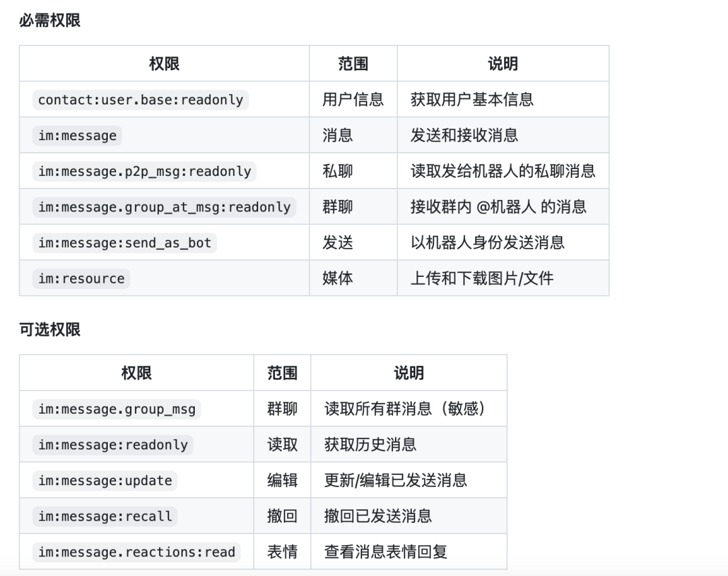
Task: Click im:message.reactions:read code tag
Action: 136,552
